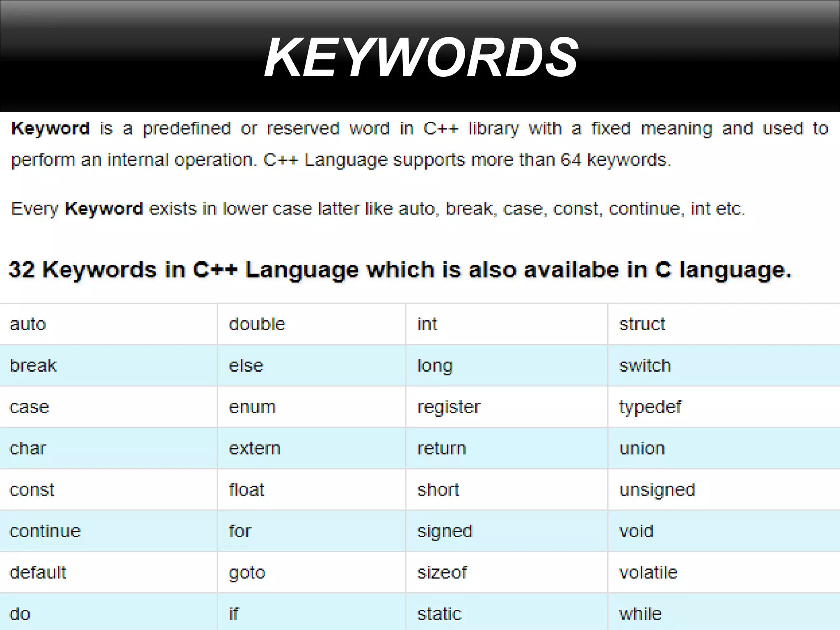
Task: Select the 'break' table cell
Action: click(33, 365)
